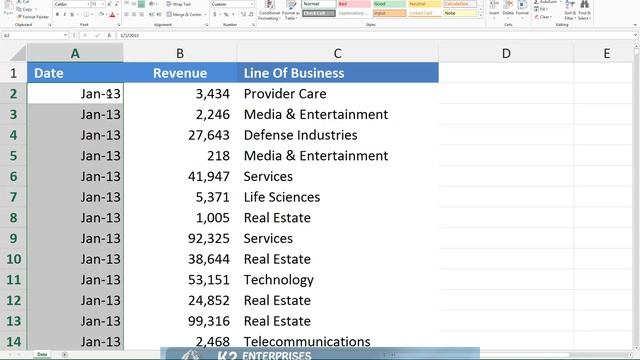Open Conditional Formatting menu
The height and width of the screenshot is (360, 640).
click(x=269, y=11)
